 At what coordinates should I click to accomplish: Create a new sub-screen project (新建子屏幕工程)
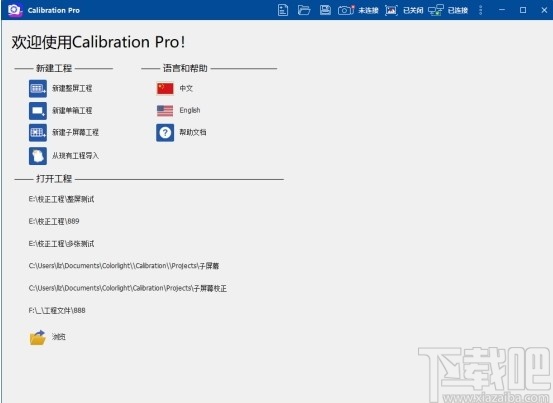38,133
